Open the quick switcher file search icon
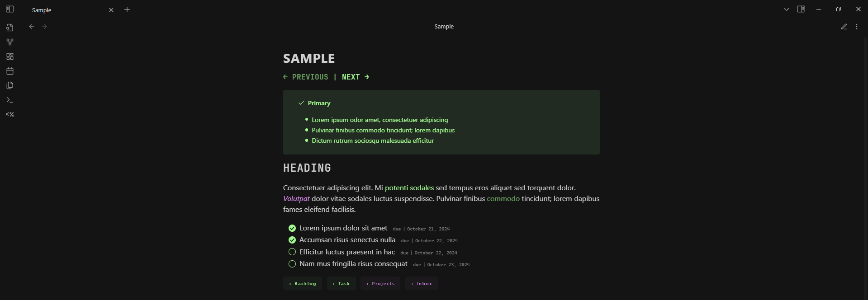 [x=10, y=28]
